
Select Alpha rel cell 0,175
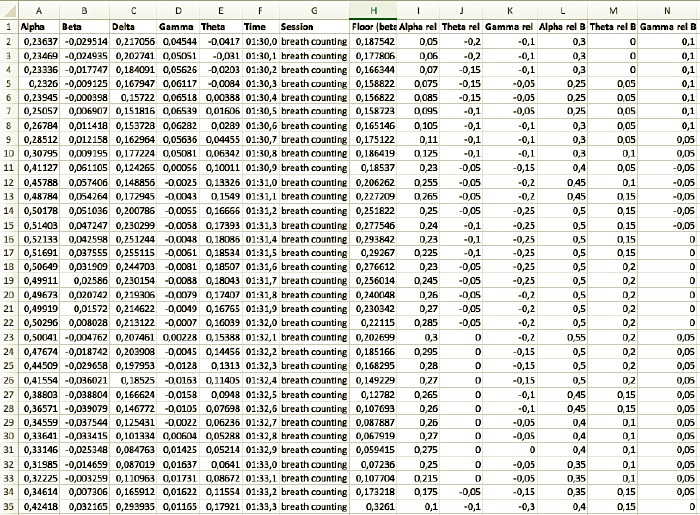[418, 492]
